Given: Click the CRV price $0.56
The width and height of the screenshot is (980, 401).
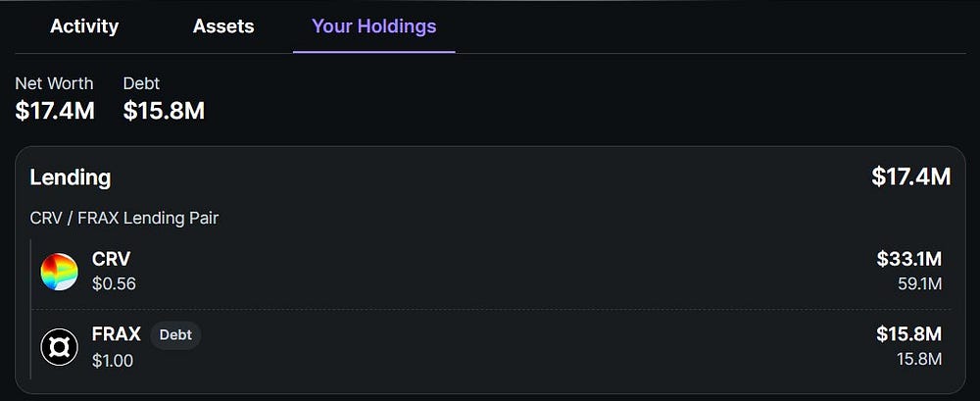Looking at the screenshot, I should (114, 284).
